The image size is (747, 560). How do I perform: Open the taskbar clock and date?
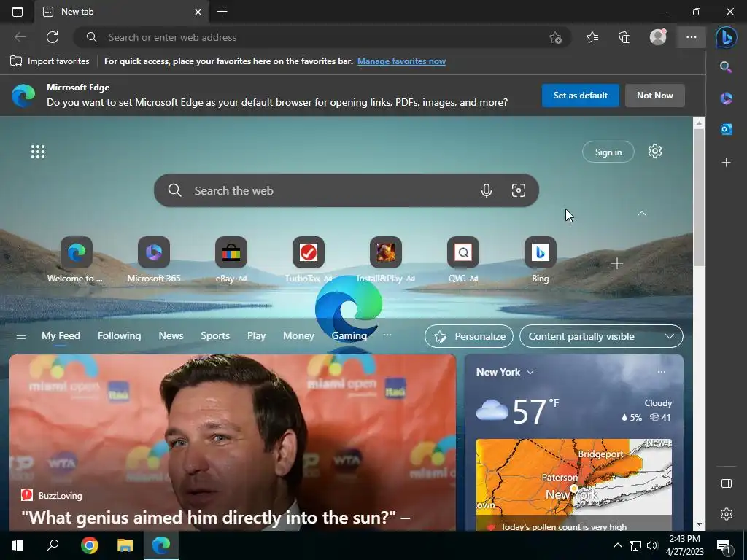684,545
